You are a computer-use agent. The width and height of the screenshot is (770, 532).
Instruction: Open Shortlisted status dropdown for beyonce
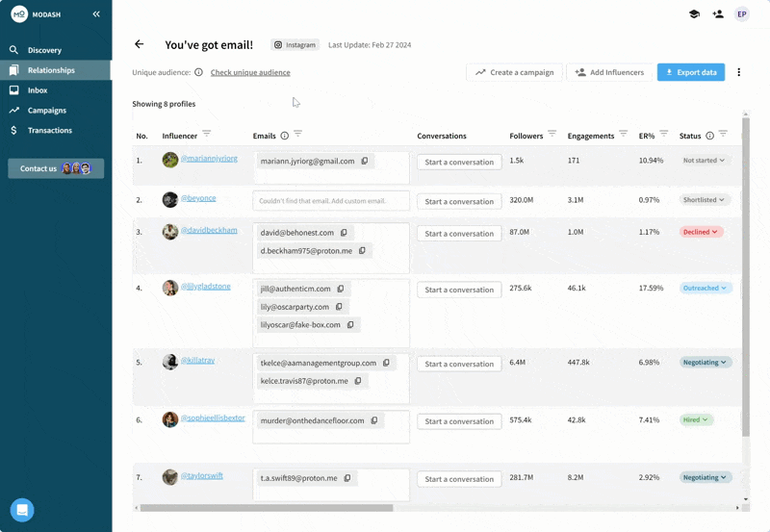point(704,200)
